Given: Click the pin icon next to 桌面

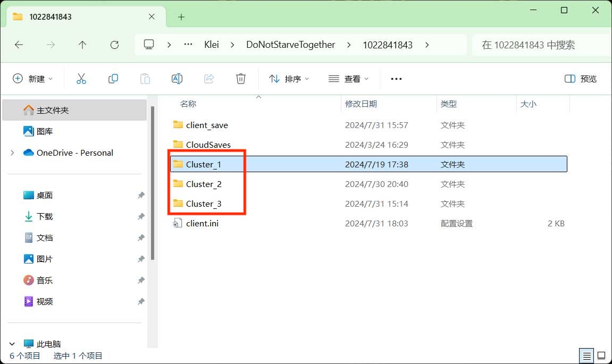Looking at the screenshot, I should point(141,195).
